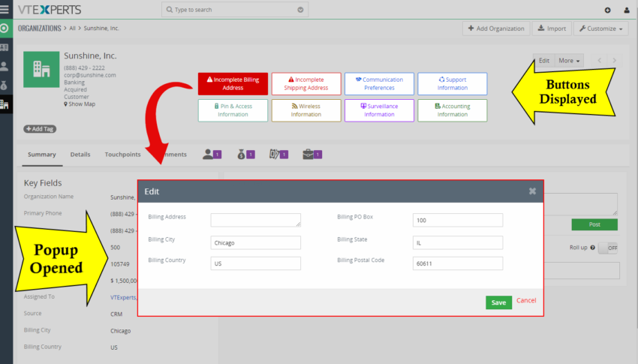Open the More dropdown menu
Screen dimensions: 638x364
coord(569,61)
